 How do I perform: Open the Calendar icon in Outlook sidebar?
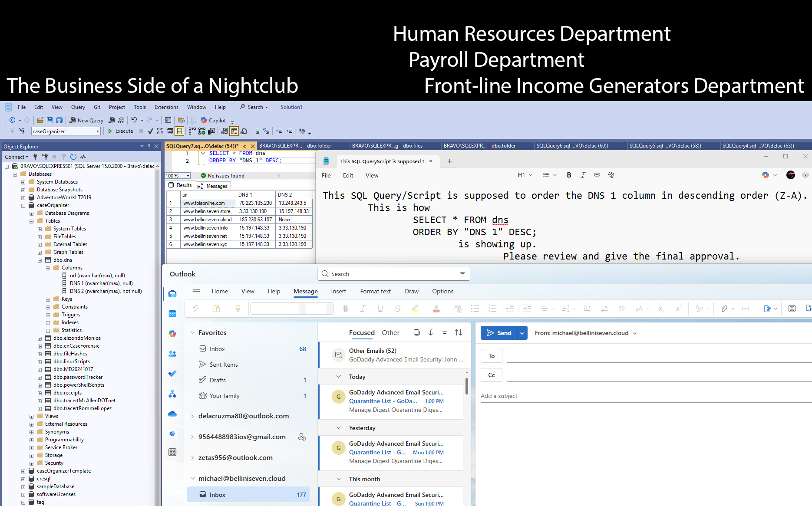tap(172, 314)
